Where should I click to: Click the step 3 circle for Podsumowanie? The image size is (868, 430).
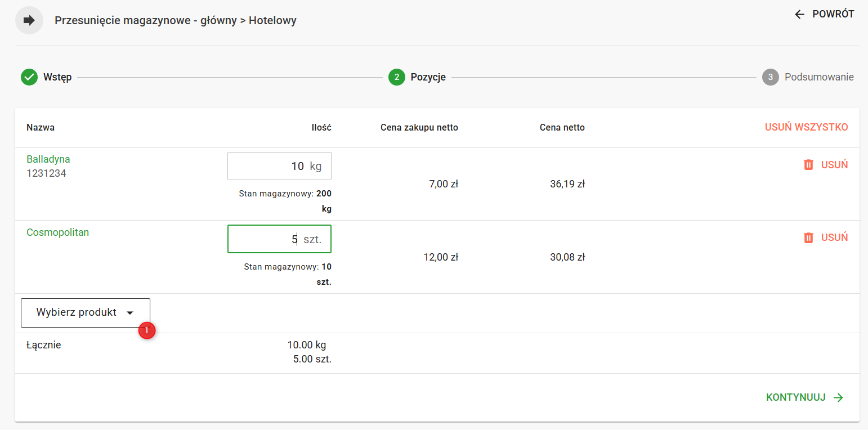click(x=770, y=77)
